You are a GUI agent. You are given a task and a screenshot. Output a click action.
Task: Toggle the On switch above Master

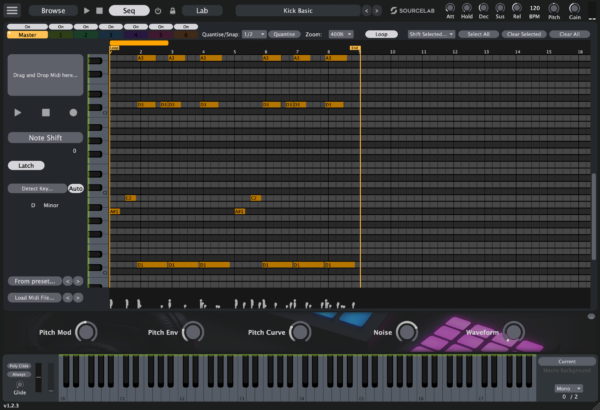point(28,27)
